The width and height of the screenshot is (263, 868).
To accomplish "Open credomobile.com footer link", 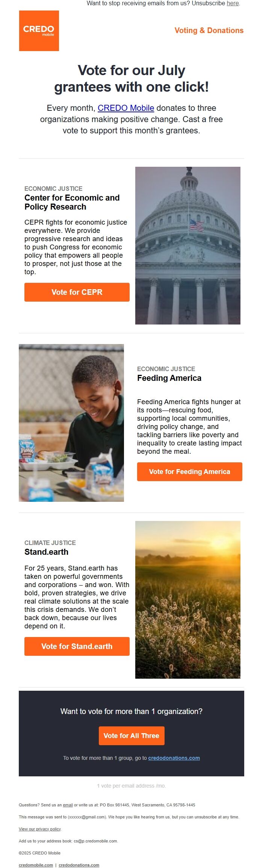I will [x=36, y=865].
